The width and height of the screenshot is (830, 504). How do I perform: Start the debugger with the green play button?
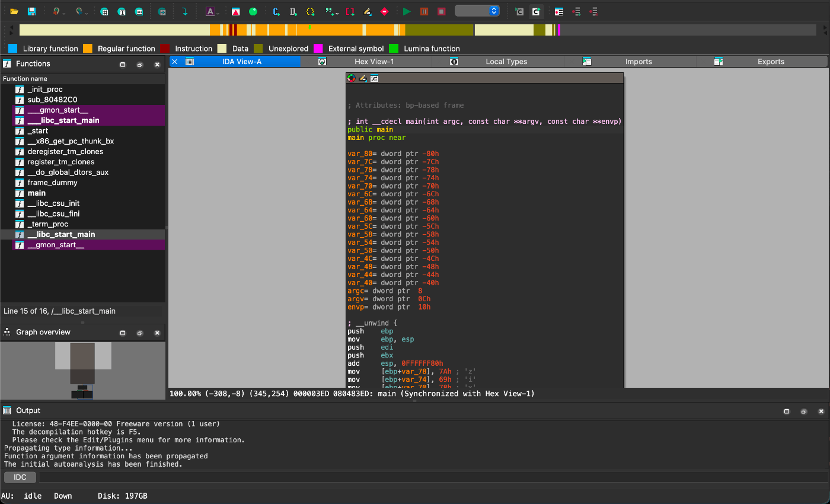click(x=406, y=11)
